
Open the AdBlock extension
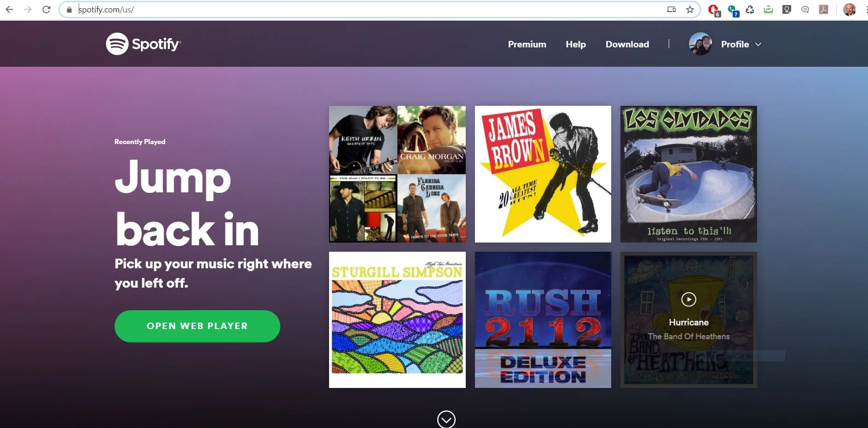coord(714,9)
